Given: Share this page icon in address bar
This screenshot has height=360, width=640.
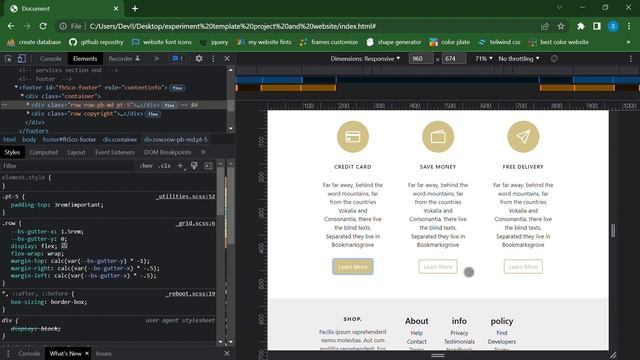Looking at the screenshot, I should click(544, 26).
